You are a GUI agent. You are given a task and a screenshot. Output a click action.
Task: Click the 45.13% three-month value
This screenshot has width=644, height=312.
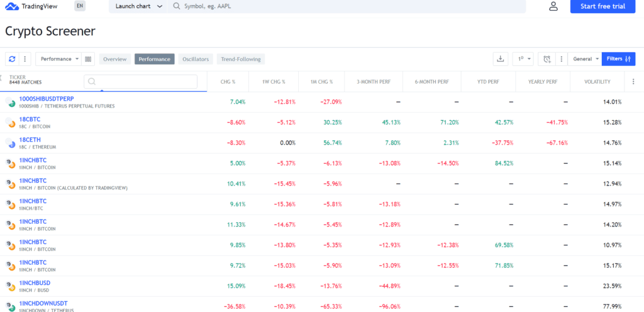pyautogui.click(x=391, y=122)
